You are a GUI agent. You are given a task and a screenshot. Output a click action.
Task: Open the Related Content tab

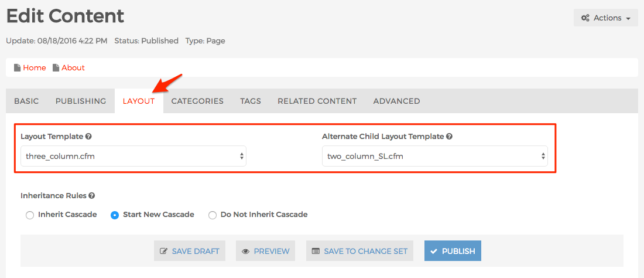pyautogui.click(x=317, y=101)
